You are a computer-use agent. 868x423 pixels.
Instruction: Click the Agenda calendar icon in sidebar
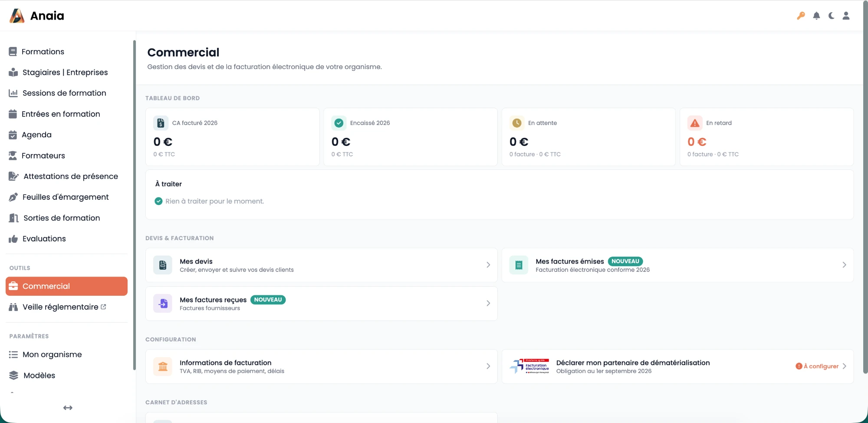13,135
